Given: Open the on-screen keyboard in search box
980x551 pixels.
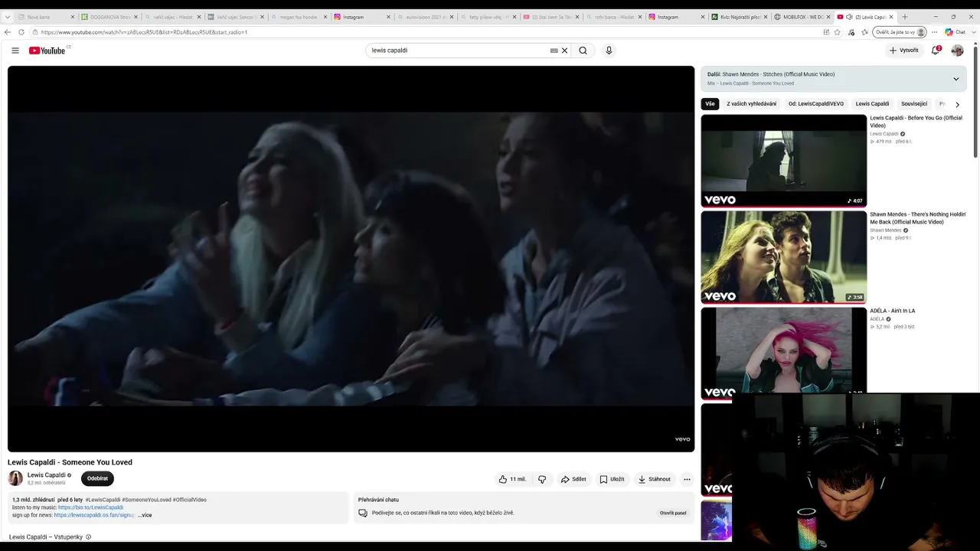Looking at the screenshot, I should point(554,51).
